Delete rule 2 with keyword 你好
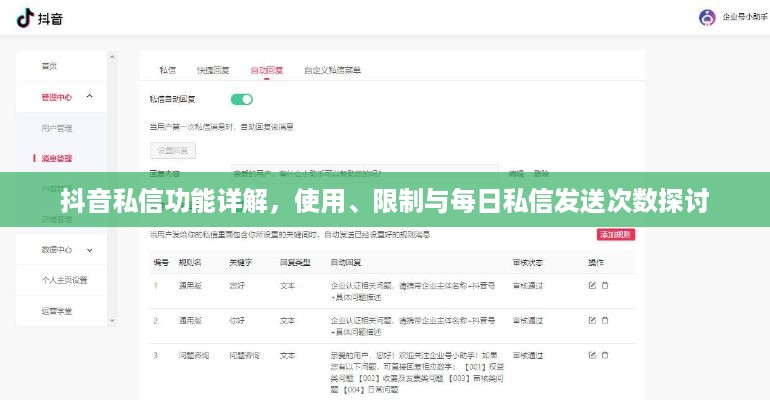 point(605,320)
